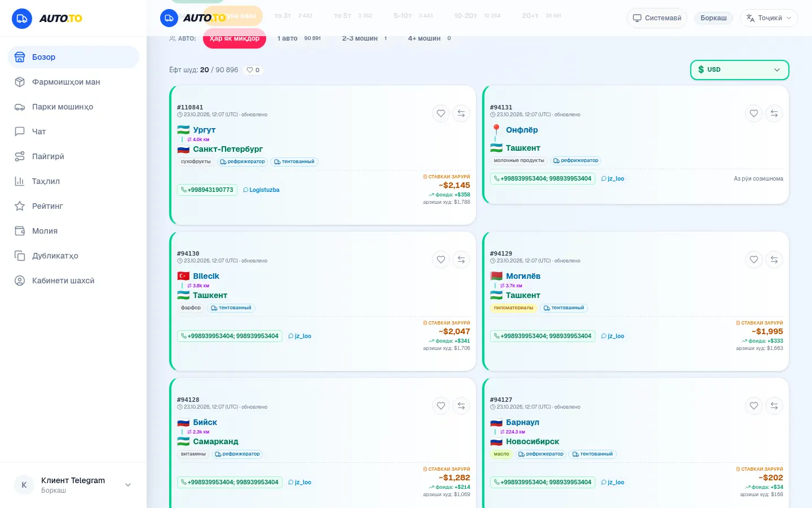Select the Ҳар як миқдор filter
The image size is (812, 508).
pos(235,38)
